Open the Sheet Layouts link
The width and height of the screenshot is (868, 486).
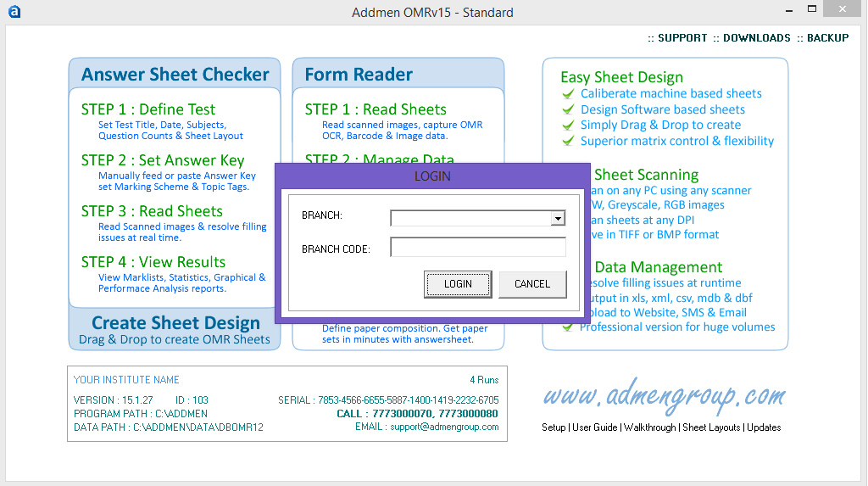(711, 427)
